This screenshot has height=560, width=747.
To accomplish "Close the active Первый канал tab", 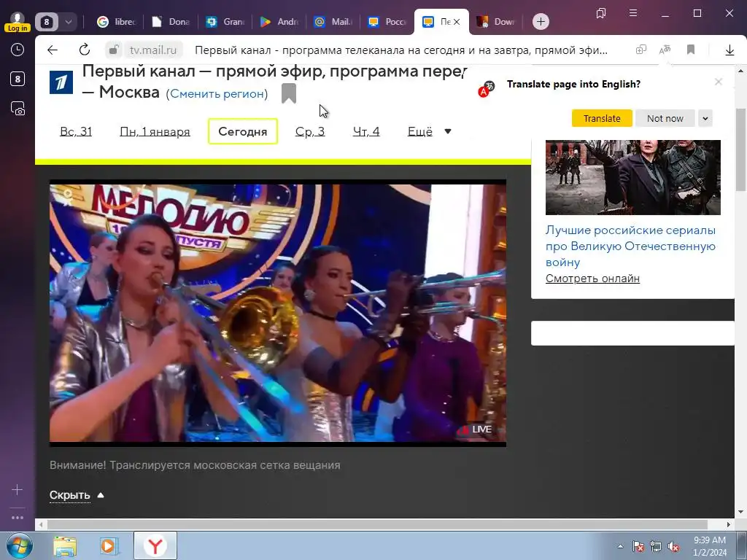I will tap(457, 22).
